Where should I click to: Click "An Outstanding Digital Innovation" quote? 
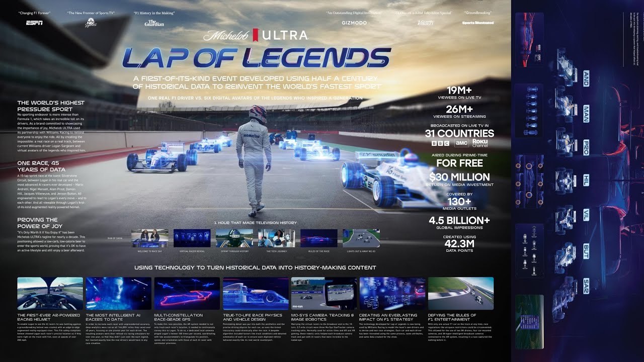pyautogui.click(x=354, y=12)
